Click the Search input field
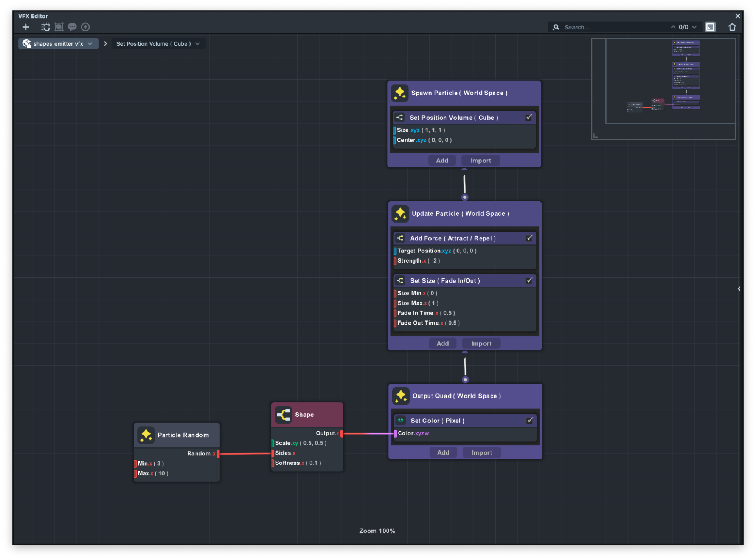Screen dimensions: 756x560 [613, 27]
